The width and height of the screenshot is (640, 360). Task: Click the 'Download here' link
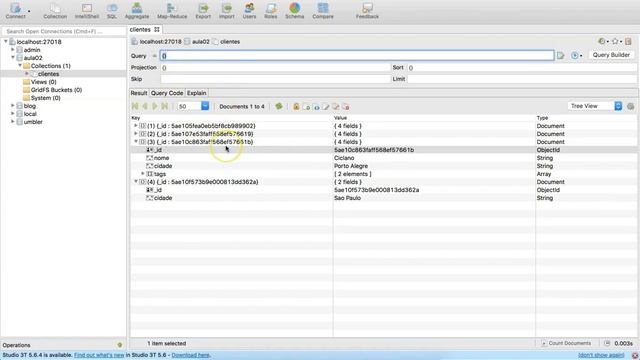(x=191, y=355)
